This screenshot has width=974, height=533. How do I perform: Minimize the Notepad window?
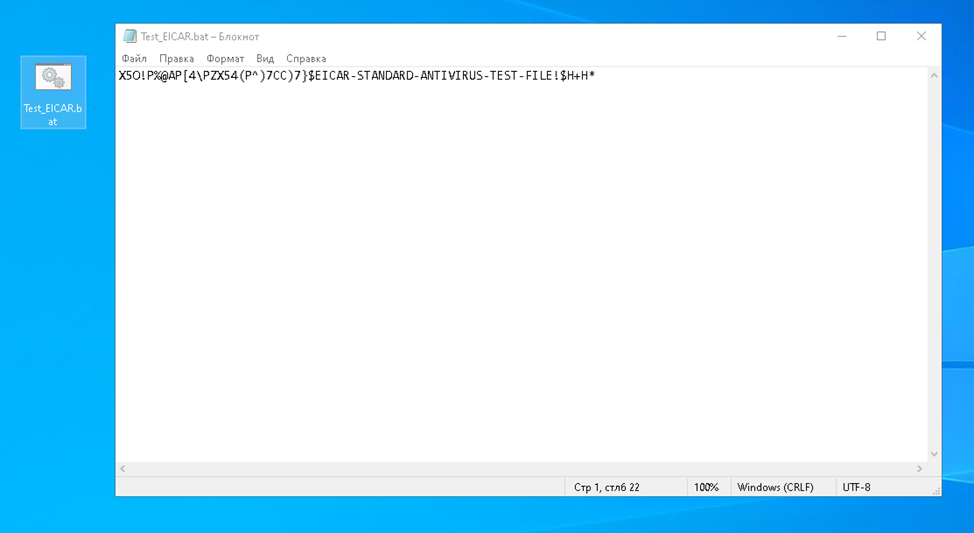coord(841,36)
